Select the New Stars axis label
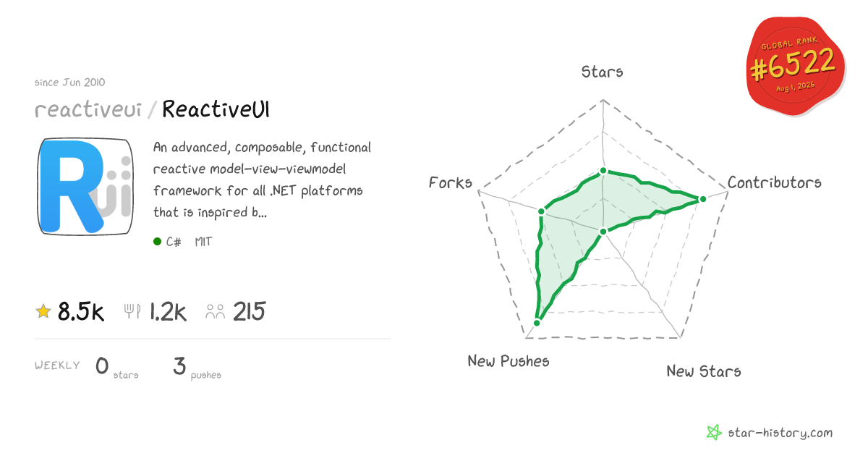This screenshot has width=868, height=456. (x=704, y=371)
